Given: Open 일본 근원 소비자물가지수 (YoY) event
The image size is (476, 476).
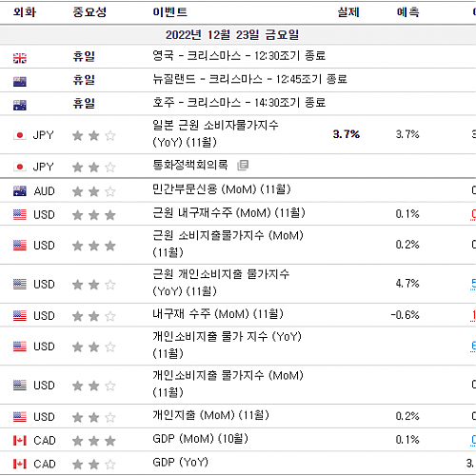Looking at the screenshot, I should 215,133.
